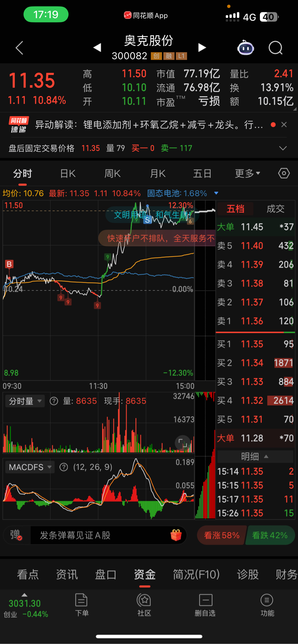Tap the 下单 order icon
The width and height of the screenshot is (298, 644).
coord(81,605)
